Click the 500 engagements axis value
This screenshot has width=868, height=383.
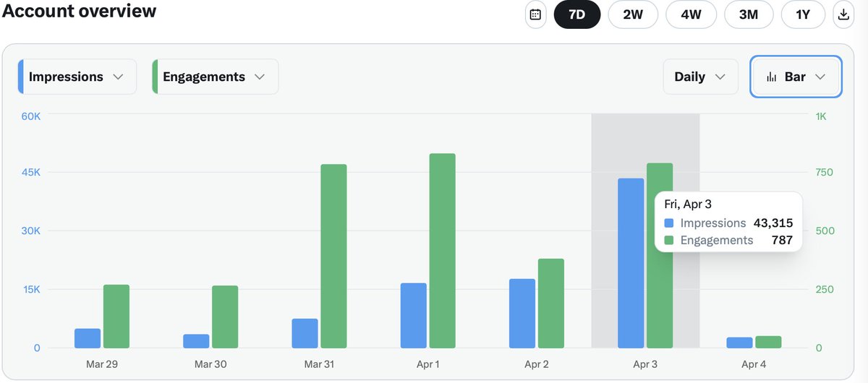[825, 231]
